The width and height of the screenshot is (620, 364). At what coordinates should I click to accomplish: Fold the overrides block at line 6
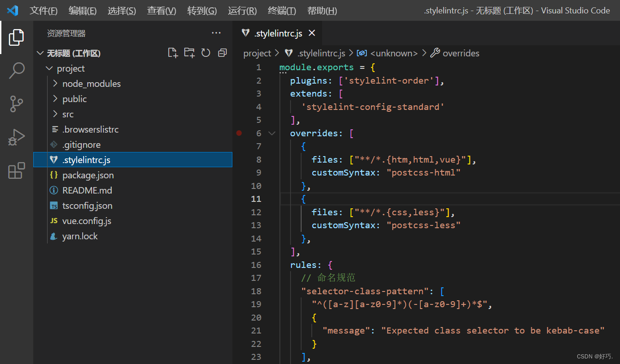(x=272, y=133)
